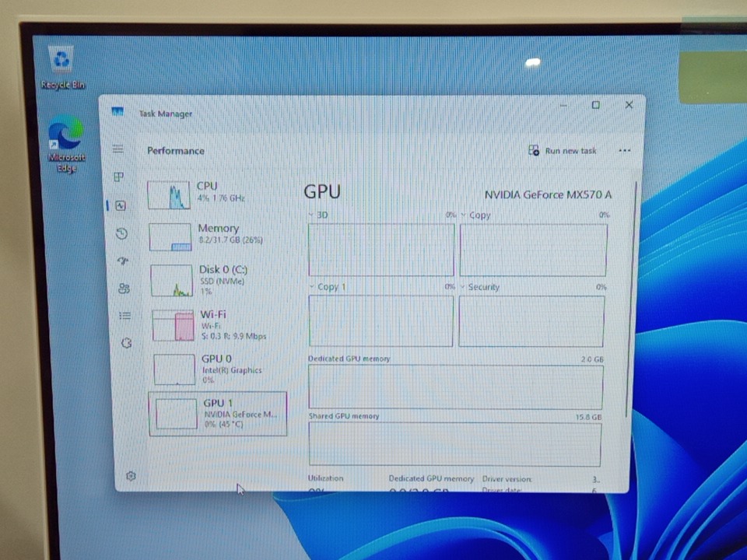The height and width of the screenshot is (560, 747).
Task: Click the NVIDIA GeForce MX570 A heading text
Action: click(548, 194)
